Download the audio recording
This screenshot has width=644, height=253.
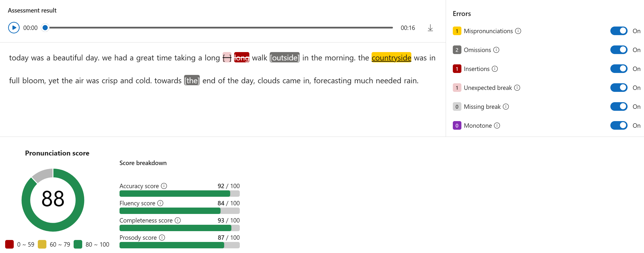click(430, 28)
